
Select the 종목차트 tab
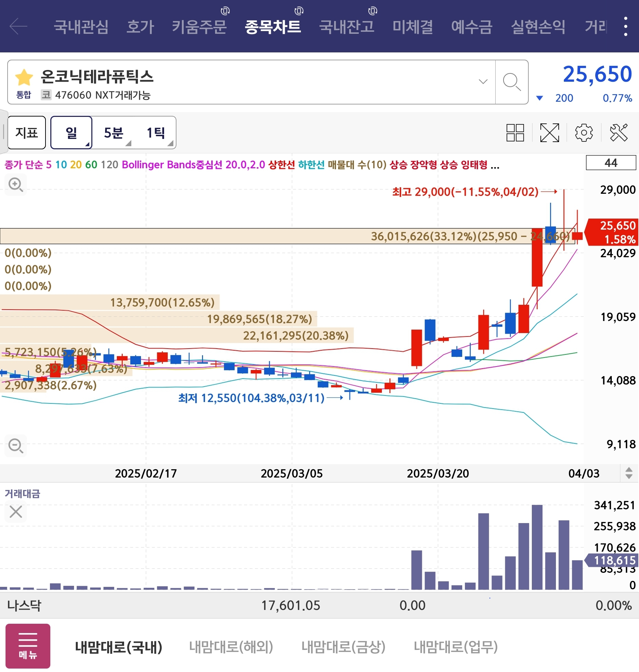(273, 27)
